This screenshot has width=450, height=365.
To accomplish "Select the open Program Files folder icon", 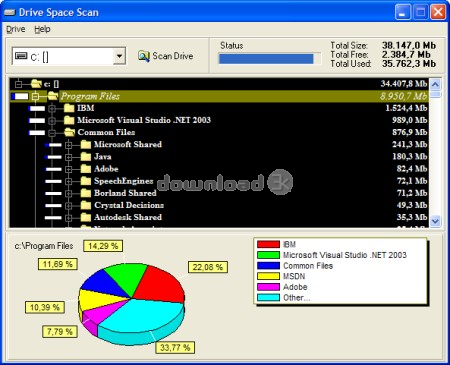I will pos(53,96).
